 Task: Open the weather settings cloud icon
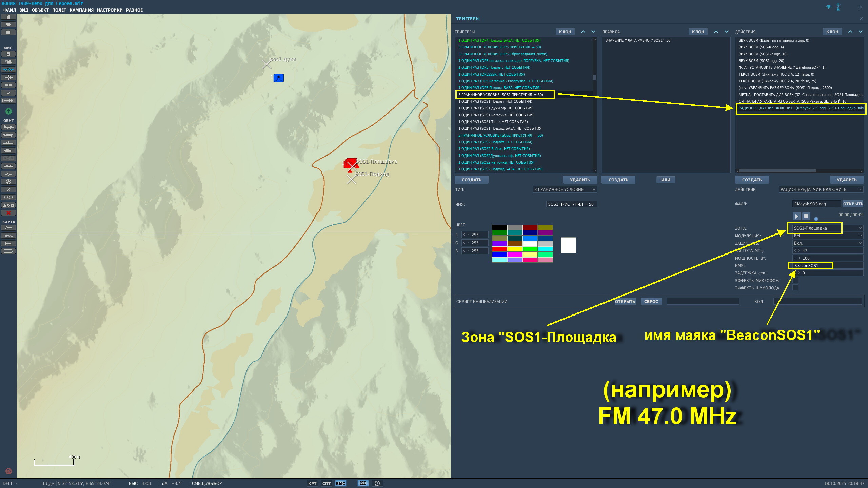(8, 62)
